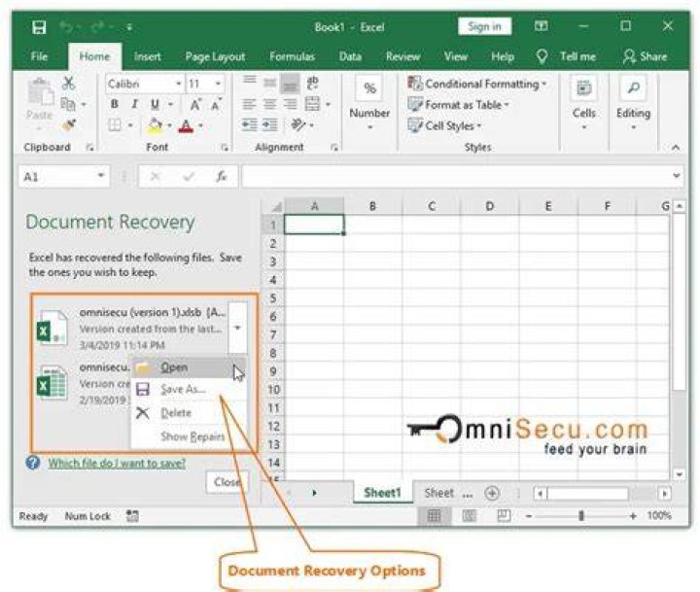Open the File menu tab
The height and width of the screenshot is (592, 700).
coord(39,56)
